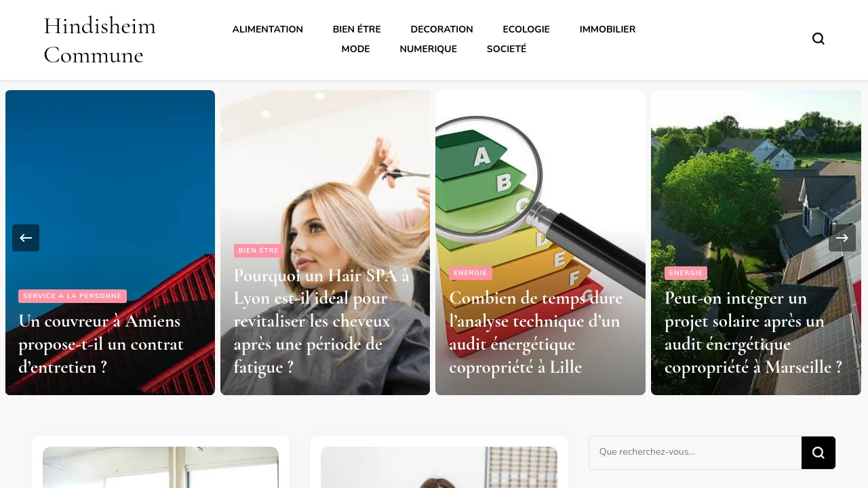The height and width of the screenshot is (488, 868).
Task: Select ECOLOGIE in the navigation
Action: 526,29
